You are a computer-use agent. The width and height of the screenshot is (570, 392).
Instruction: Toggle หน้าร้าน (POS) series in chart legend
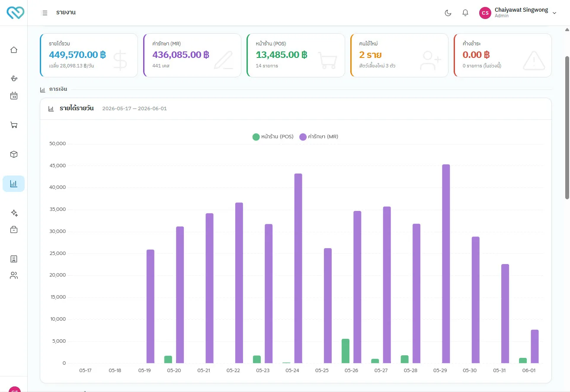tap(273, 137)
